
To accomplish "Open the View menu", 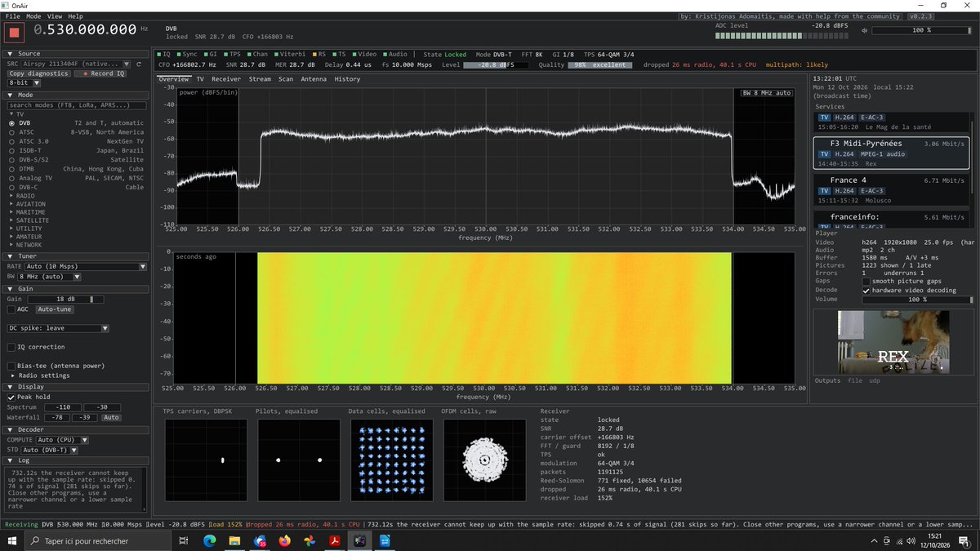I will [55, 16].
